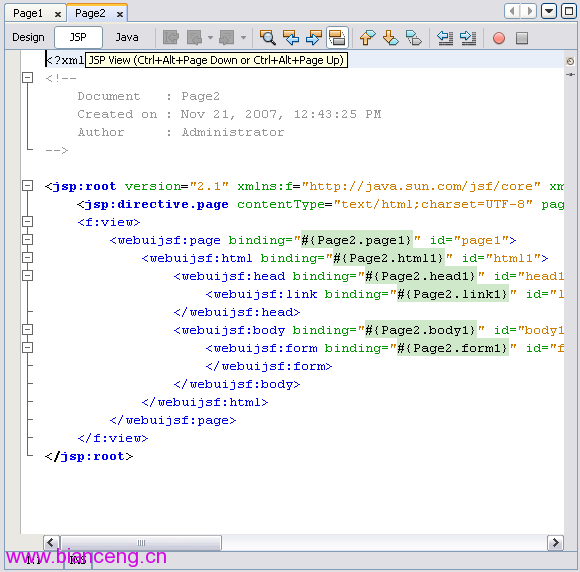Start macro recording with red circle

pos(499,38)
